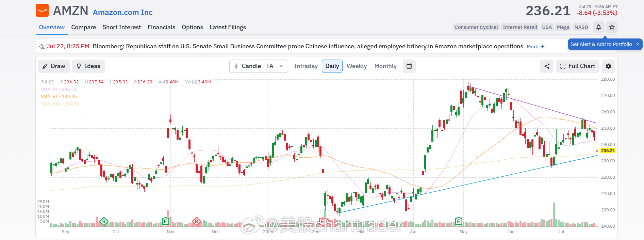Screen dimensions: 644x240
Task: Click the late April E earnings marker
Action: pos(458,221)
